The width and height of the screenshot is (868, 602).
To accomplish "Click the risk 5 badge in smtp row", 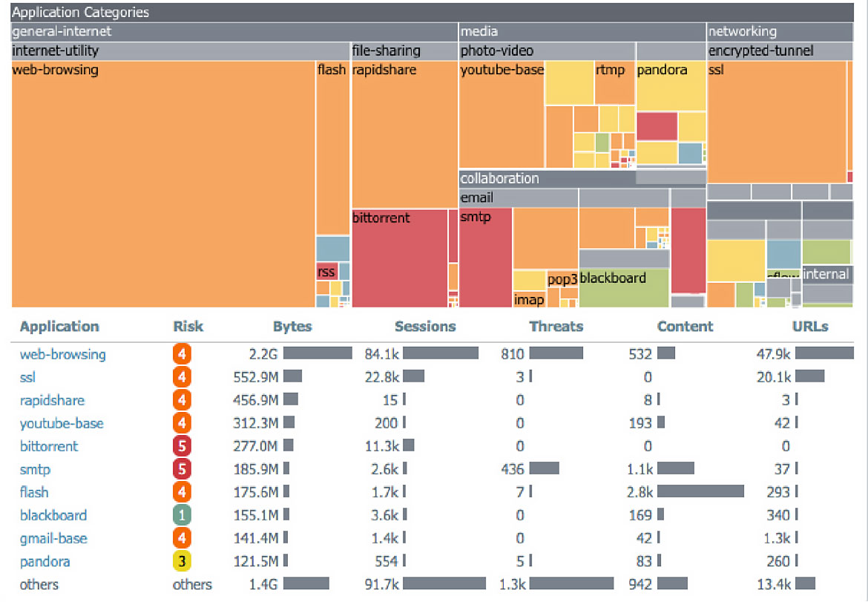I will tap(182, 469).
